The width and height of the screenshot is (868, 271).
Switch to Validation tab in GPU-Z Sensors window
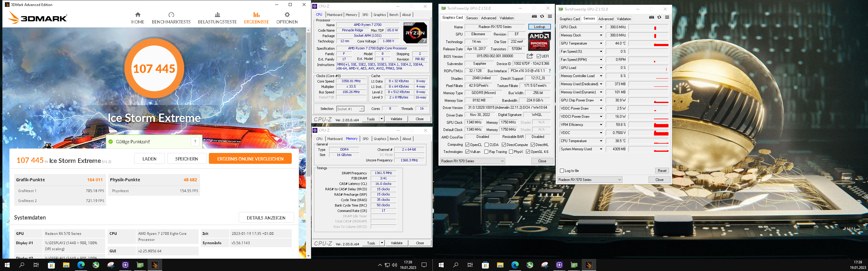[624, 19]
